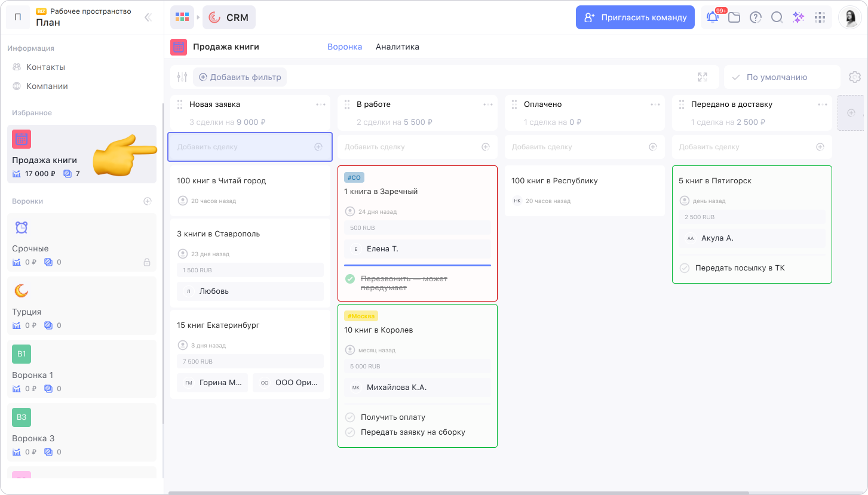868x495 pixels.
Task: Open funnel settings gear icon
Action: pyautogui.click(x=854, y=77)
